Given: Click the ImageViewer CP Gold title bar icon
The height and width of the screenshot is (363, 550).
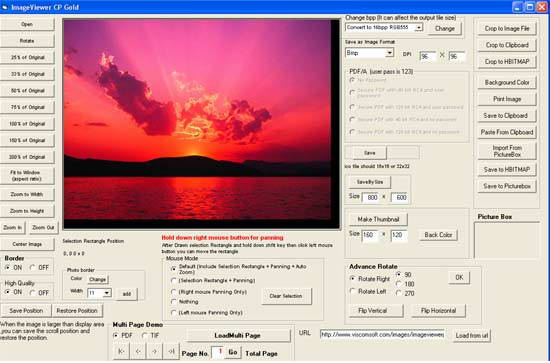Looking at the screenshot, I should point(5,7).
